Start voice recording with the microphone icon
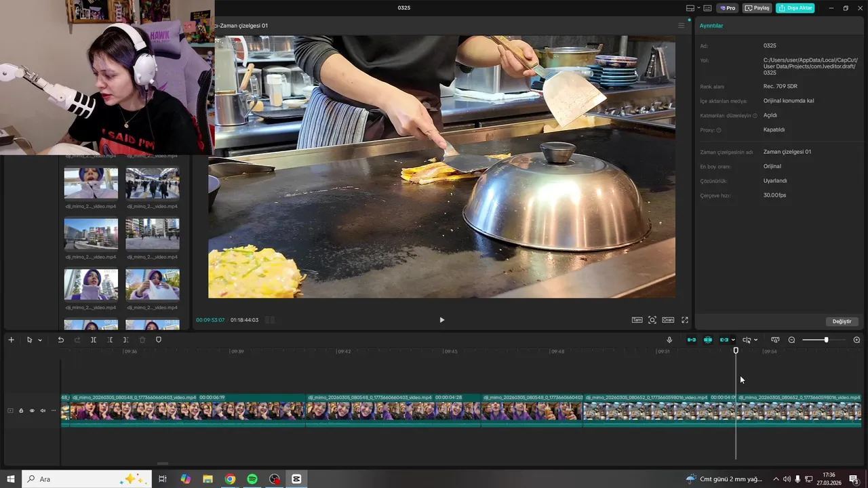 click(x=669, y=340)
